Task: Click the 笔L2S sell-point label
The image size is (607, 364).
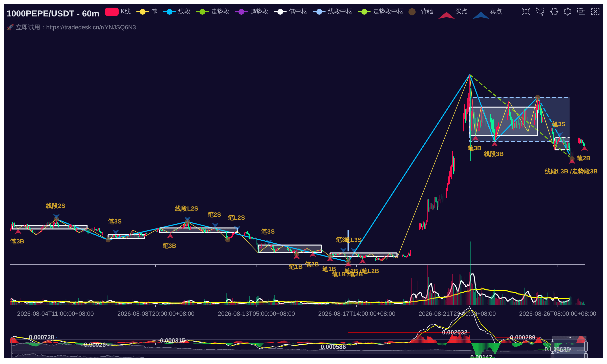Action: (x=236, y=218)
